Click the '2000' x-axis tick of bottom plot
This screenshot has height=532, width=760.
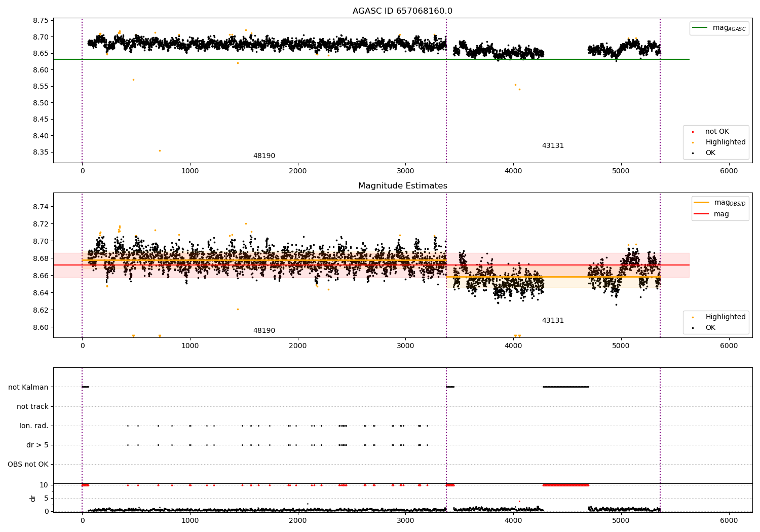click(298, 520)
